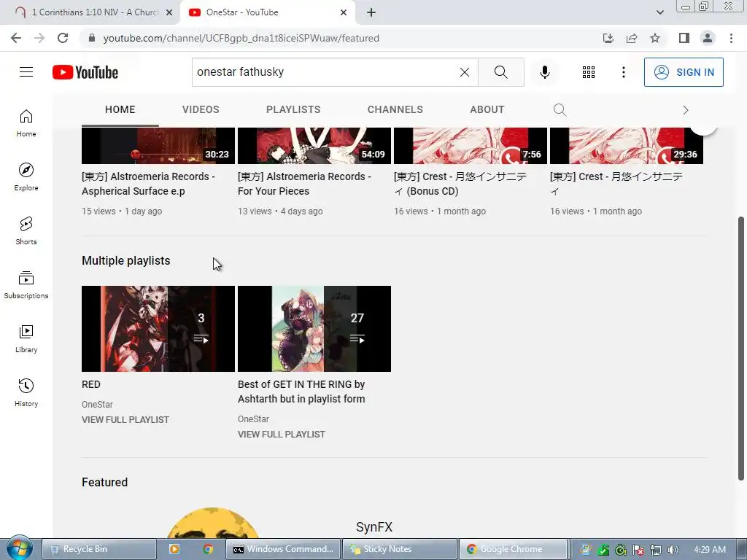
Task: Open the Windows Start button
Action: coord(19,548)
